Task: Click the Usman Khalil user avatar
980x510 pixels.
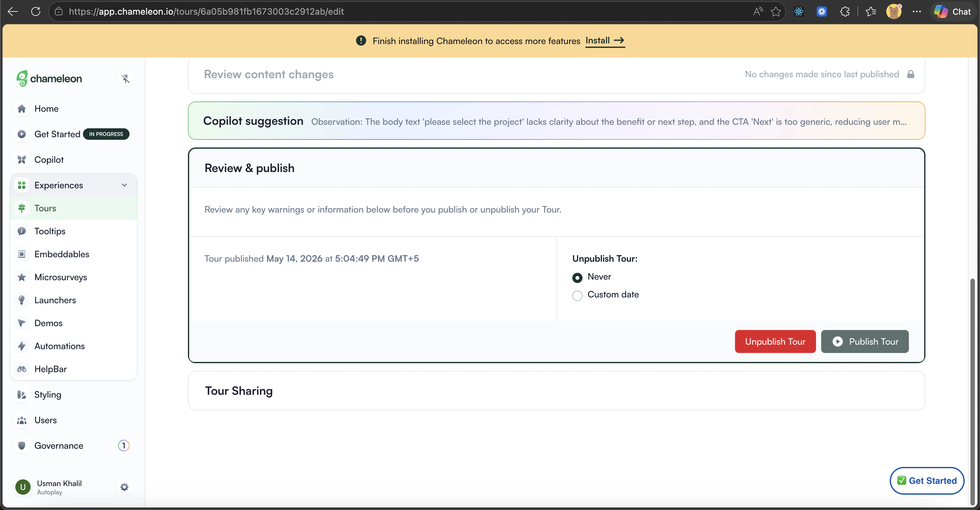Action: point(23,487)
